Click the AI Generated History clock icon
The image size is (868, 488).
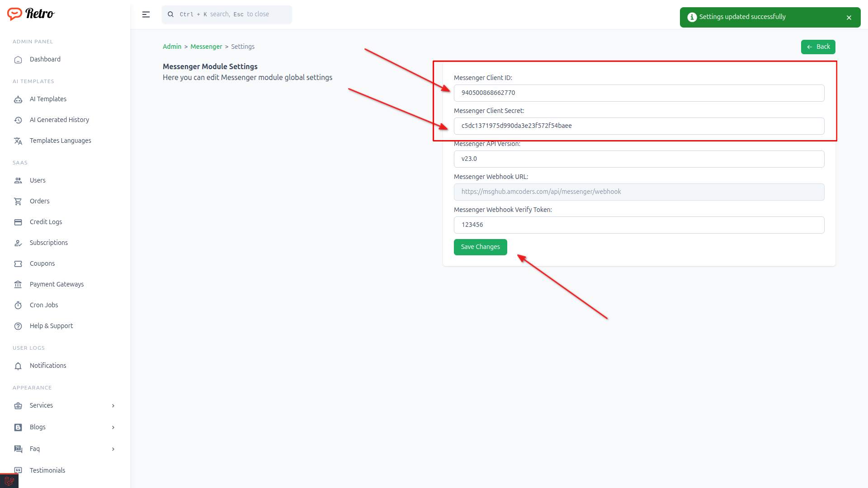click(x=18, y=120)
